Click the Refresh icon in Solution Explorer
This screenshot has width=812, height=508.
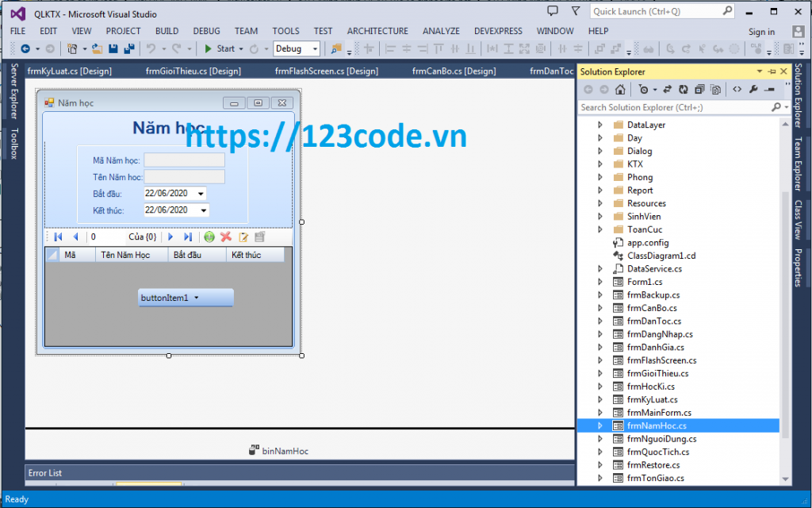pos(684,89)
